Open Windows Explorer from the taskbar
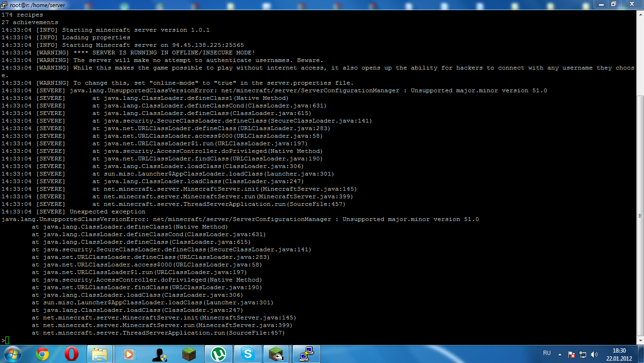 click(100, 354)
